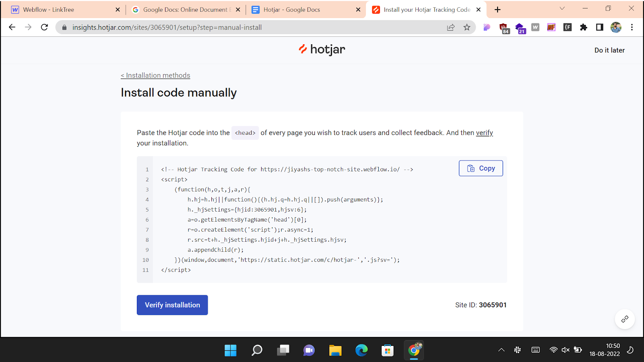Reload the Hotjar setup page
The width and height of the screenshot is (644, 362).
coord(44,27)
